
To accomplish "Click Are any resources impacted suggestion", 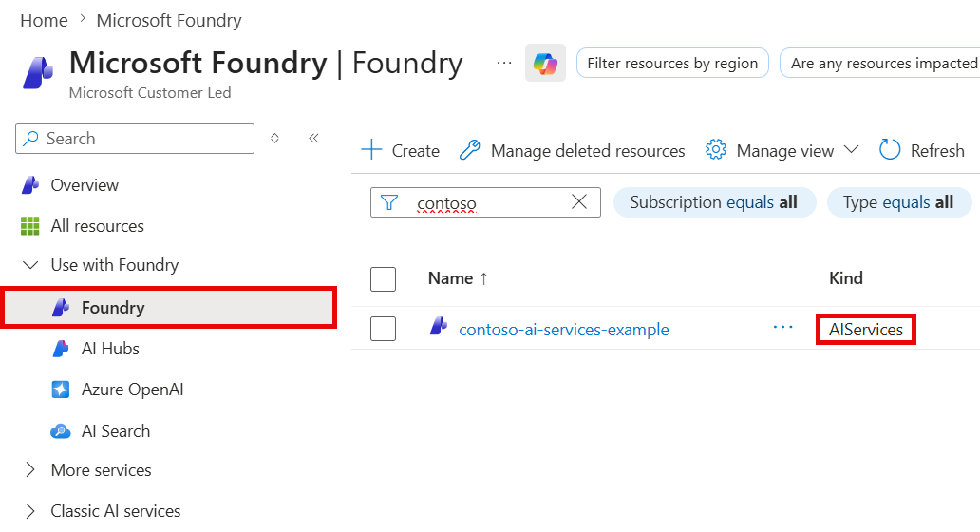I will [x=880, y=63].
